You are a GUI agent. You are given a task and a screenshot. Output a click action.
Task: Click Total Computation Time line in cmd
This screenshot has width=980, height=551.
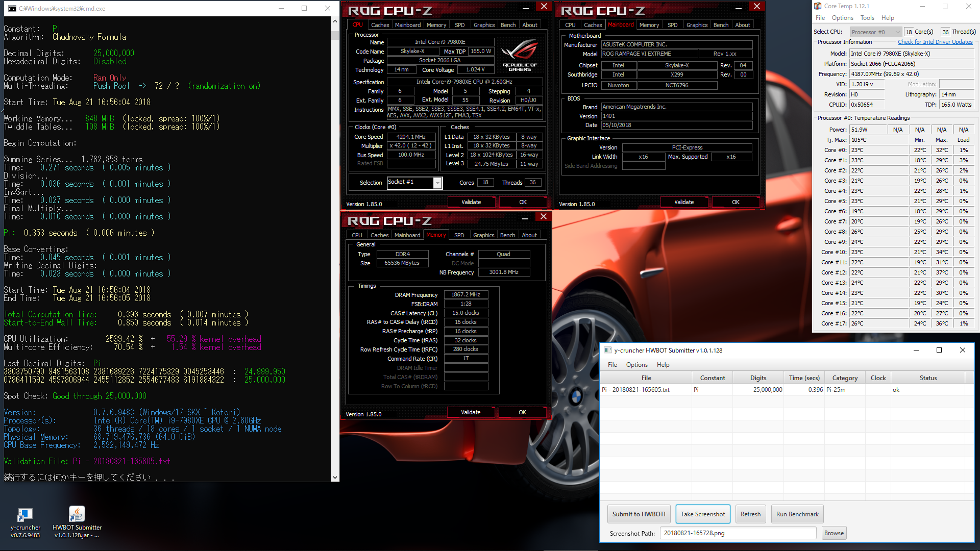[x=126, y=314]
